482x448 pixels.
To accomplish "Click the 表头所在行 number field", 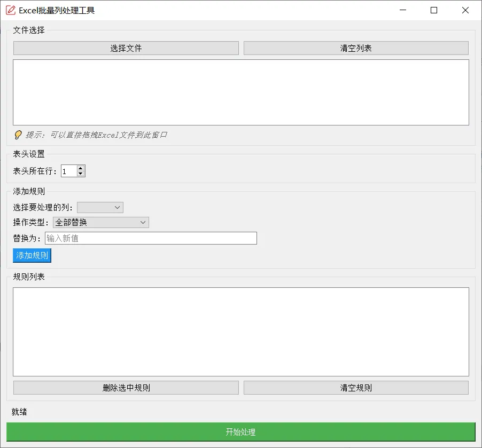I will click(69, 171).
